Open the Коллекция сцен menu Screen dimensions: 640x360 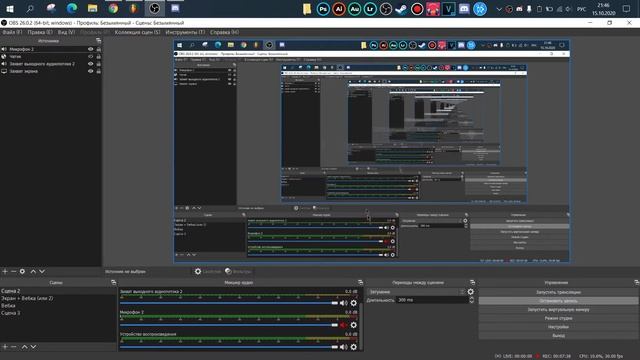click(138, 32)
